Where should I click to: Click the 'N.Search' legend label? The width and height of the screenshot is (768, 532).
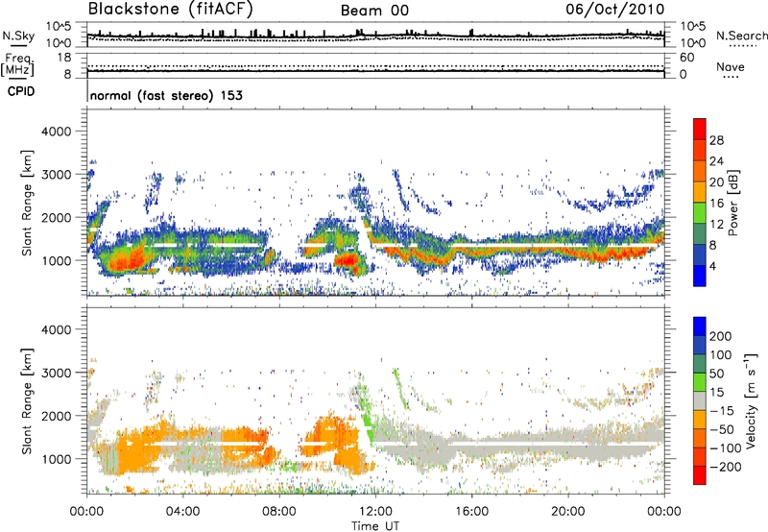click(742, 36)
